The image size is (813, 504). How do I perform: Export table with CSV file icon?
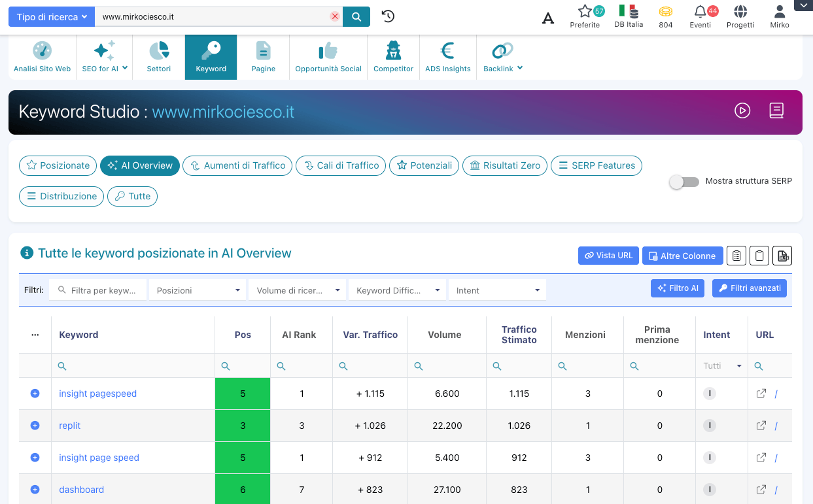(x=782, y=256)
